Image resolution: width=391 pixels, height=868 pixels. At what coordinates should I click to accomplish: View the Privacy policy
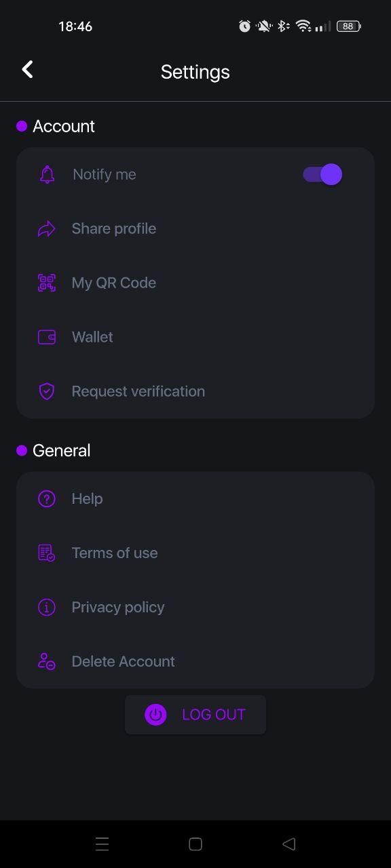point(195,607)
